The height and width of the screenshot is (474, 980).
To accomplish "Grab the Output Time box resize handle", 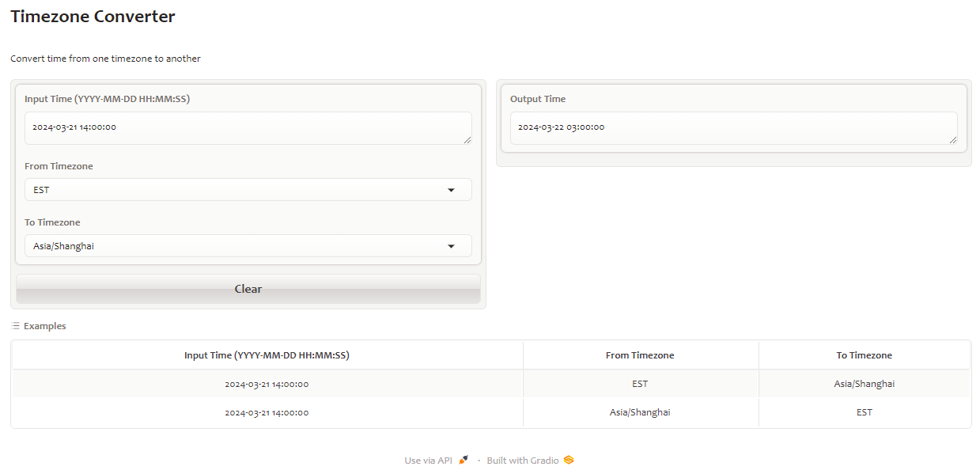I will point(952,139).
